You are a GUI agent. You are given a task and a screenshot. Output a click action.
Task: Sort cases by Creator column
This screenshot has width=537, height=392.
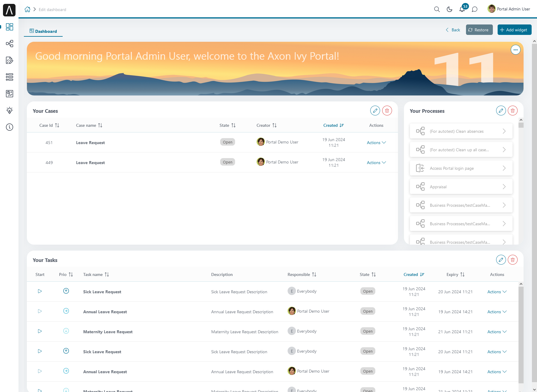pos(274,125)
